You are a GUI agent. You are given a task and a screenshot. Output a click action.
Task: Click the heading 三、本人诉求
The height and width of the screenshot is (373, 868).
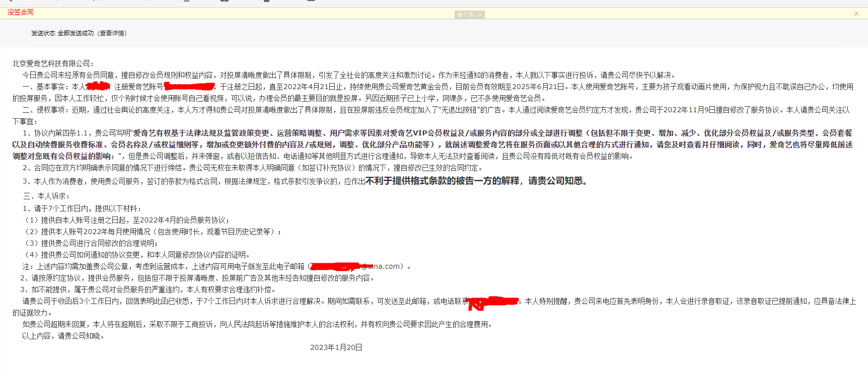[47, 196]
